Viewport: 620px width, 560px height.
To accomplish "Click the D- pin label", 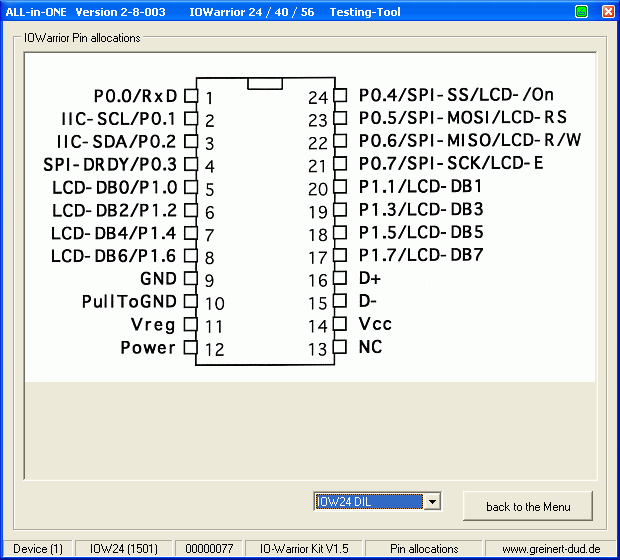I will [368, 301].
